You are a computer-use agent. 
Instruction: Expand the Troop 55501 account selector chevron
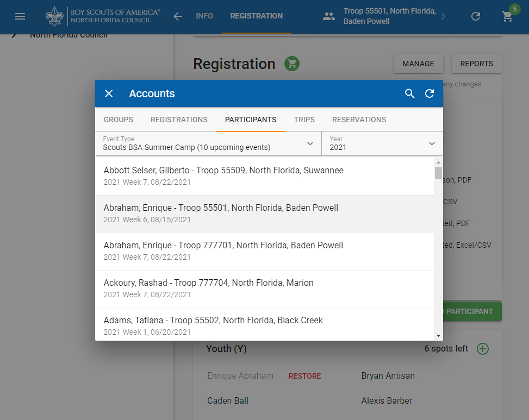(x=443, y=16)
